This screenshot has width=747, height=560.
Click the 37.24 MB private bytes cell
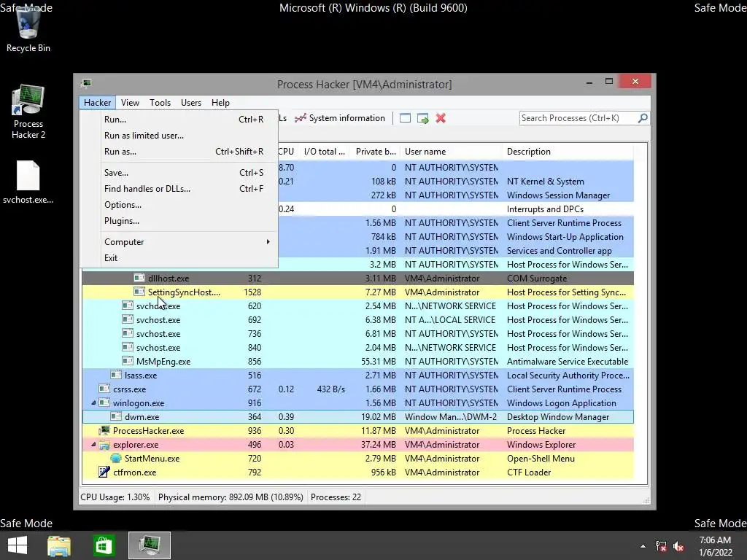(x=379, y=445)
